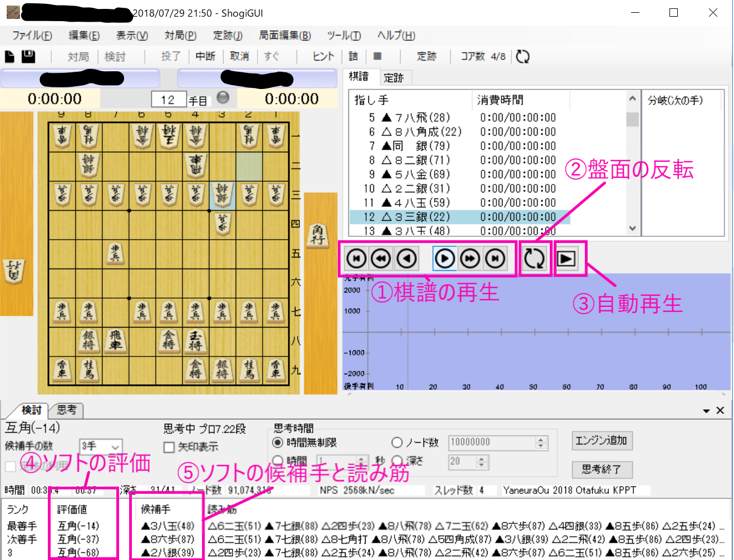Click the gray indicator circle beside 手目
Screen dimensions: 734x560
coord(223,98)
